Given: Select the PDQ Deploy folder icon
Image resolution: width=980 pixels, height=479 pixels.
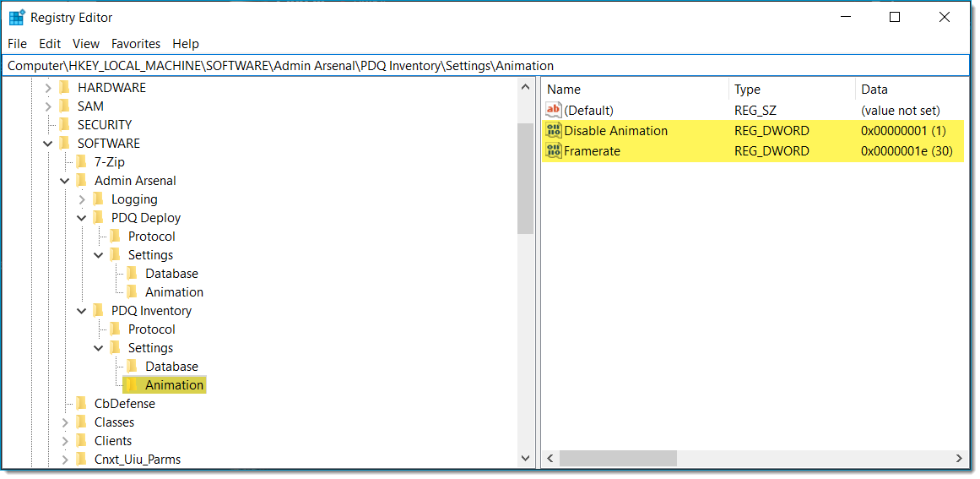Looking at the screenshot, I should coord(98,218).
